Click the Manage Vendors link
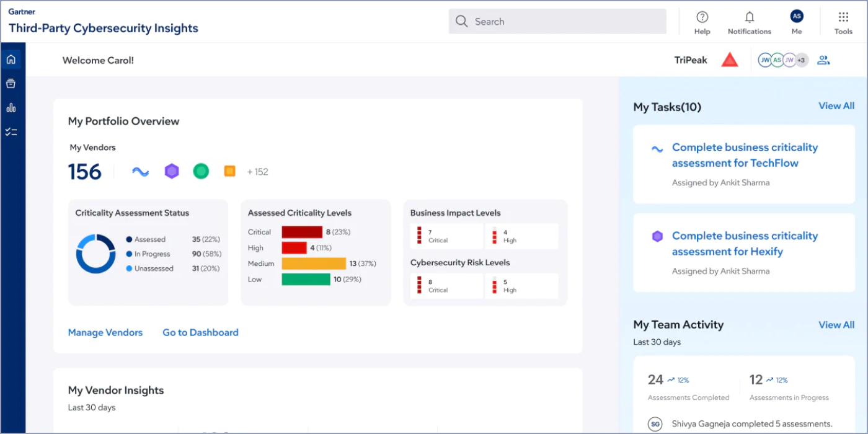868x434 pixels. [x=105, y=333]
